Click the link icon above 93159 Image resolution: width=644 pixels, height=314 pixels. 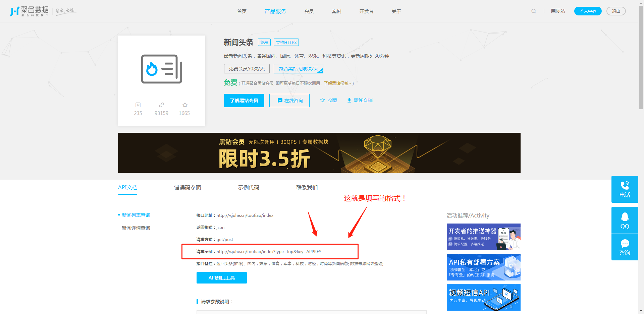pos(161,105)
